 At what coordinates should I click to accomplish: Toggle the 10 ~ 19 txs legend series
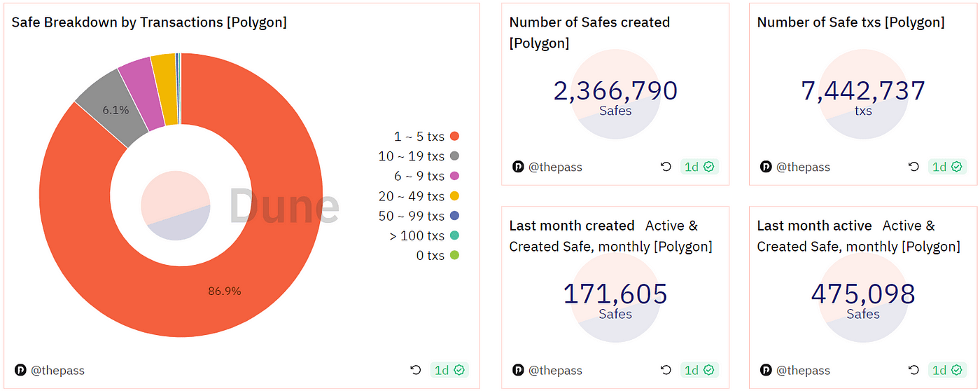tap(419, 156)
